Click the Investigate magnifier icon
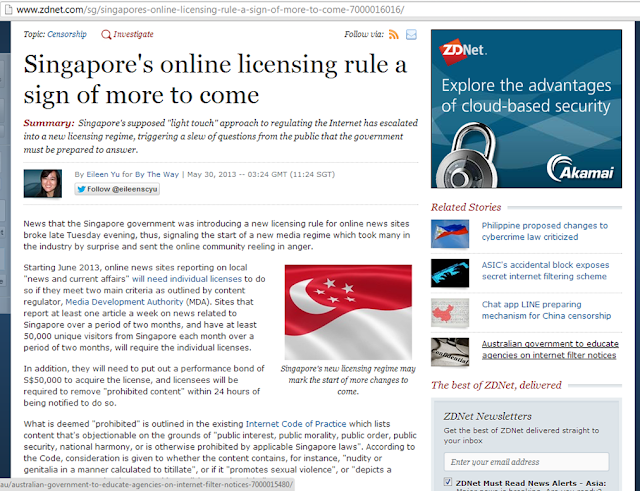 [106, 34]
